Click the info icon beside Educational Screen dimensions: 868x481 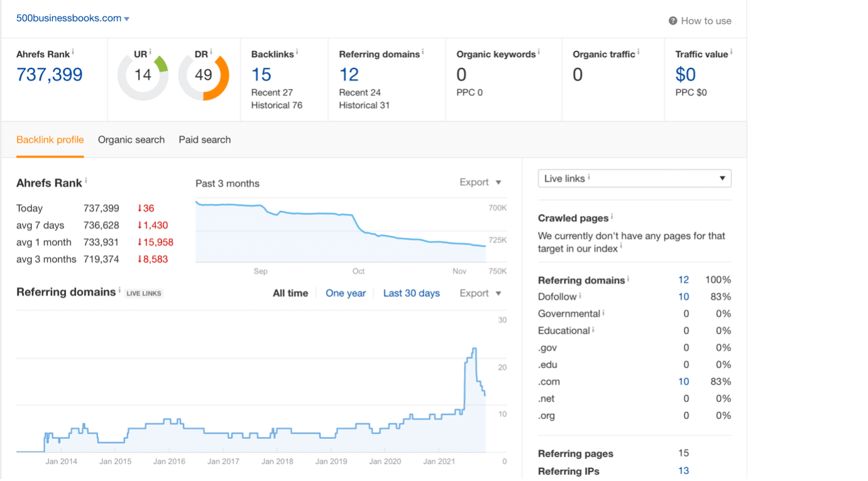593,330
